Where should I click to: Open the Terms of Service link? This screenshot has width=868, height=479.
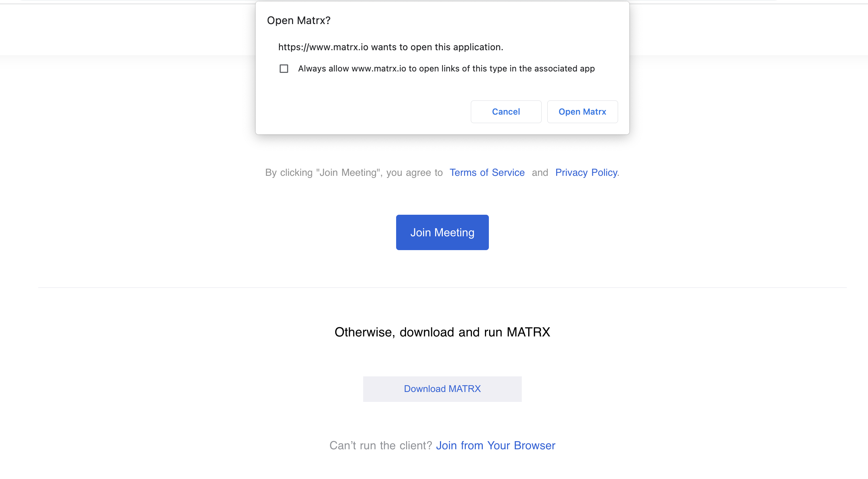point(487,173)
